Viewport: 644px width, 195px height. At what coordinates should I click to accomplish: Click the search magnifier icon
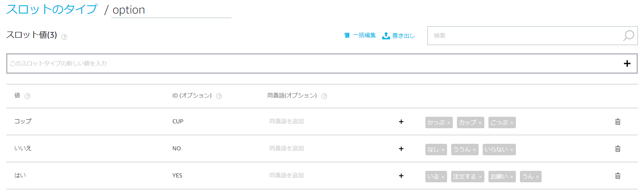pyautogui.click(x=628, y=36)
